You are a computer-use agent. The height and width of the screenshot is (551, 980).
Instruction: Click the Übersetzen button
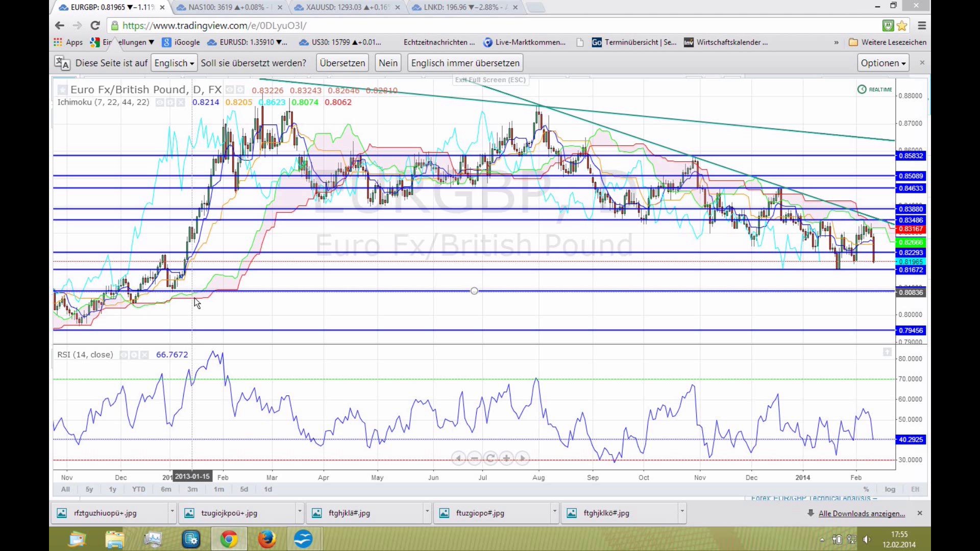342,63
